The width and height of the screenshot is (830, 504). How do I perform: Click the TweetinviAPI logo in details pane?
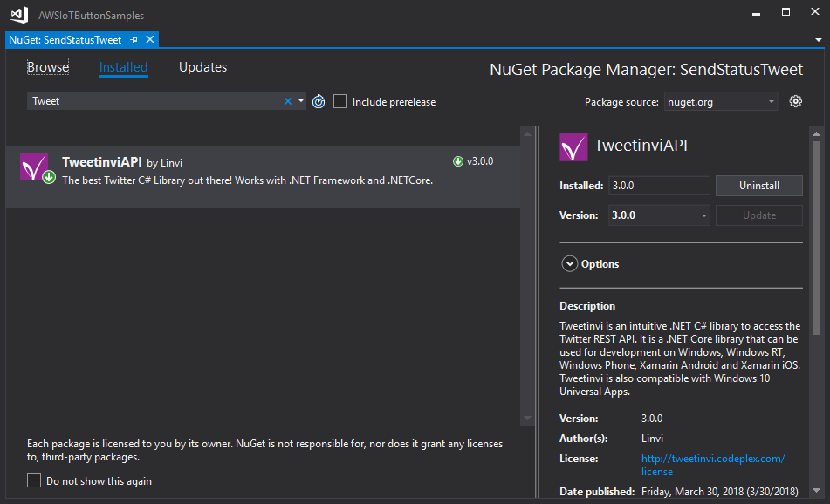point(573,146)
